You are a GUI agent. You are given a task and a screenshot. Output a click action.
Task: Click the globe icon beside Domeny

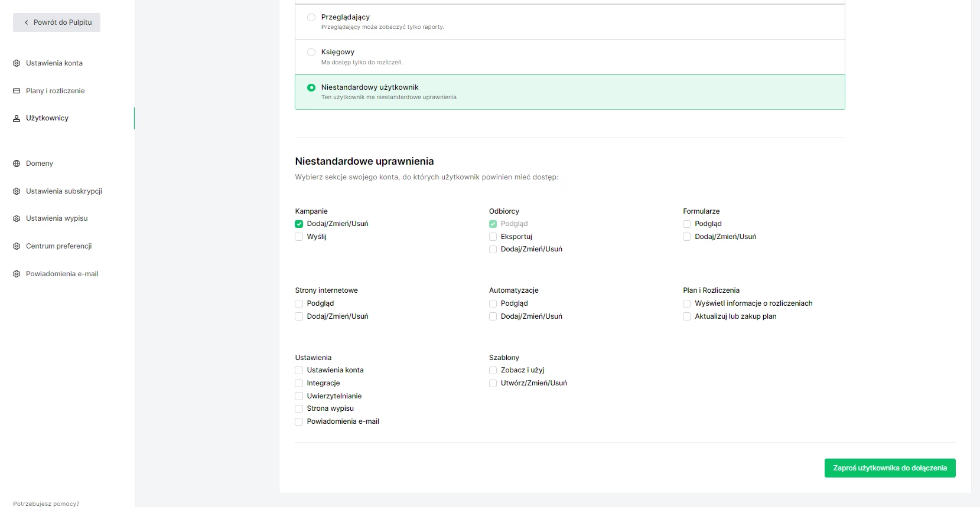17,163
